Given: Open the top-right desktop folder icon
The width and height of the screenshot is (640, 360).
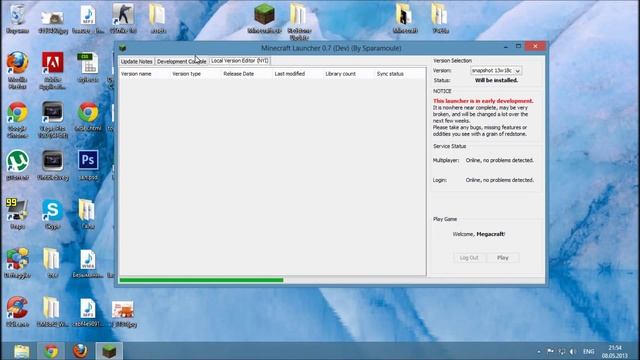Looking at the screenshot, I should coord(440,19).
